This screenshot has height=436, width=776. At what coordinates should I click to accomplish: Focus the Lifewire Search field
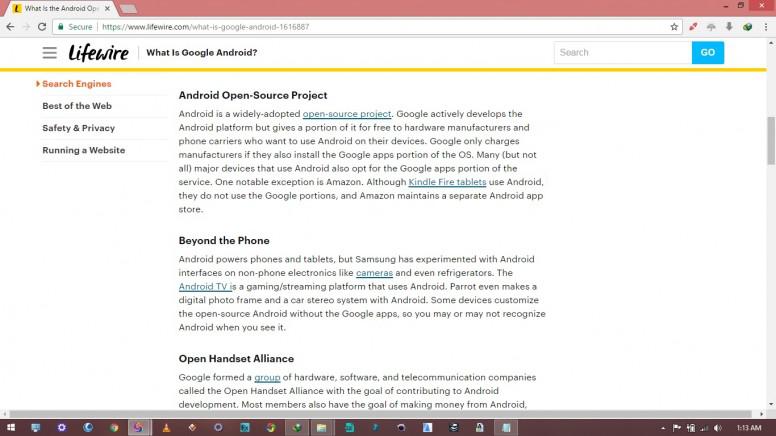click(x=623, y=52)
